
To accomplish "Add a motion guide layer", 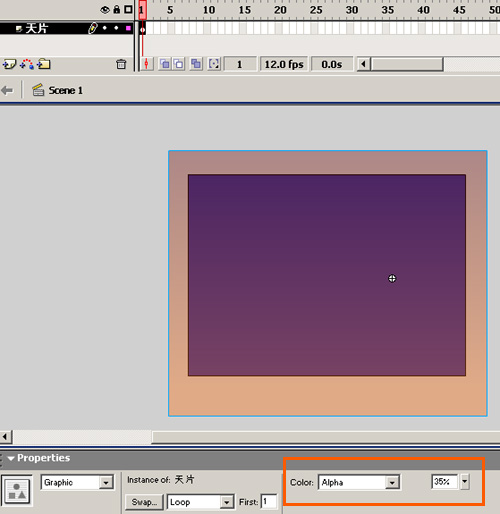I will (x=27, y=64).
